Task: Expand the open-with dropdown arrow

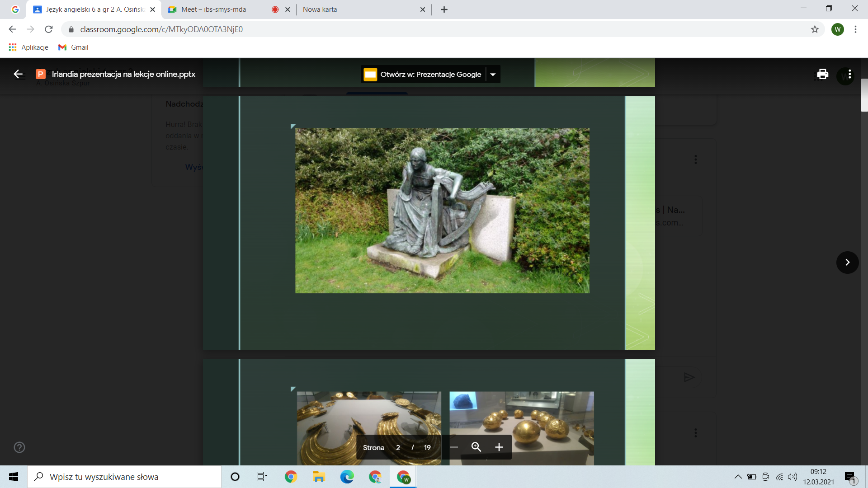Action: 493,75
